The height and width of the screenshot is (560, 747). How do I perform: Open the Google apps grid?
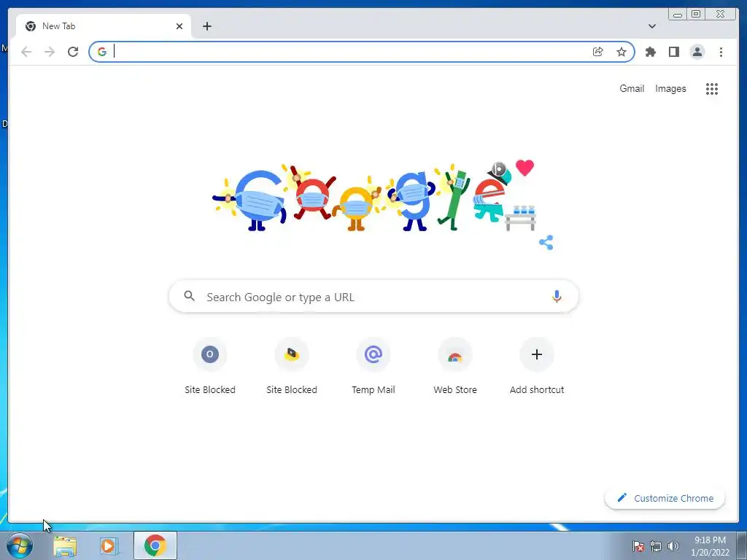[712, 88]
